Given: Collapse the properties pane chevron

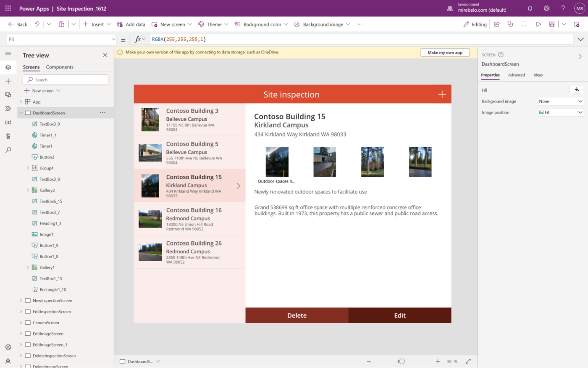Looking at the screenshot, I should tap(580, 56).
